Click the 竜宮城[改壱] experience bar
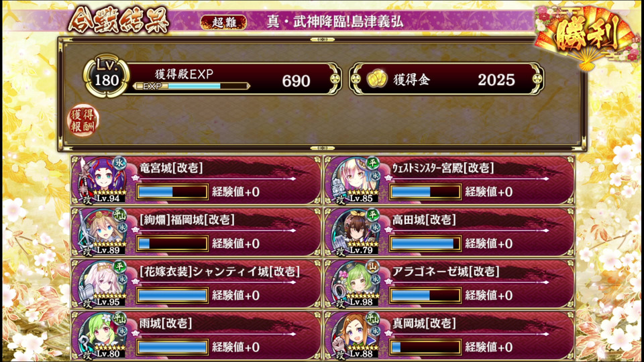Image resolution: width=644 pixels, height=362 pixels. click(x=172, y=192)
